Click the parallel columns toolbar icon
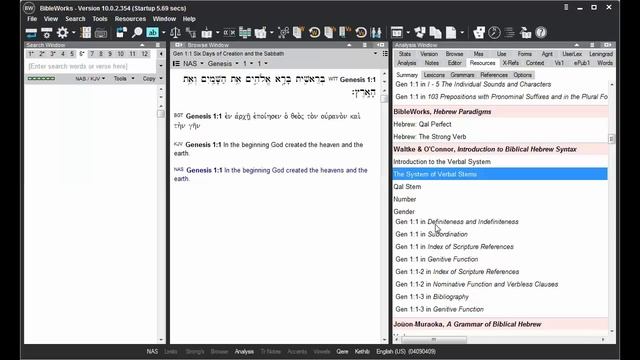The width and height of the screenshot is (640, 360). [x=245, y=32]
